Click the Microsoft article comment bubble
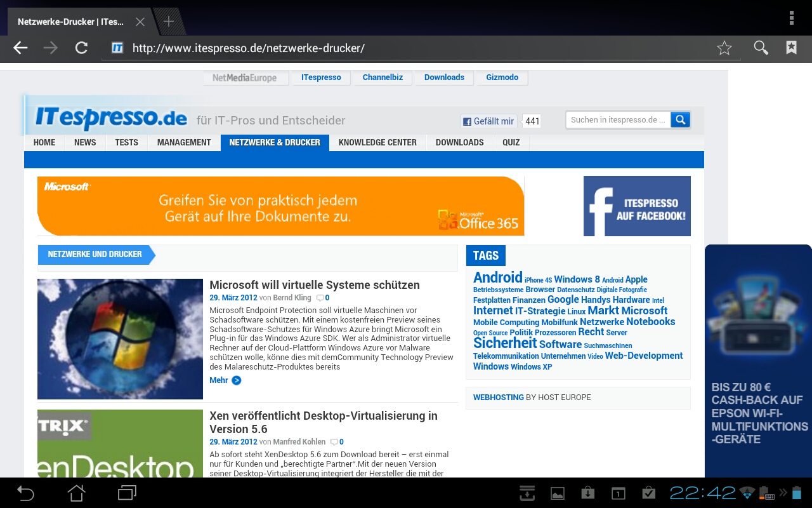The image size is (812, 508). [320, 298]
